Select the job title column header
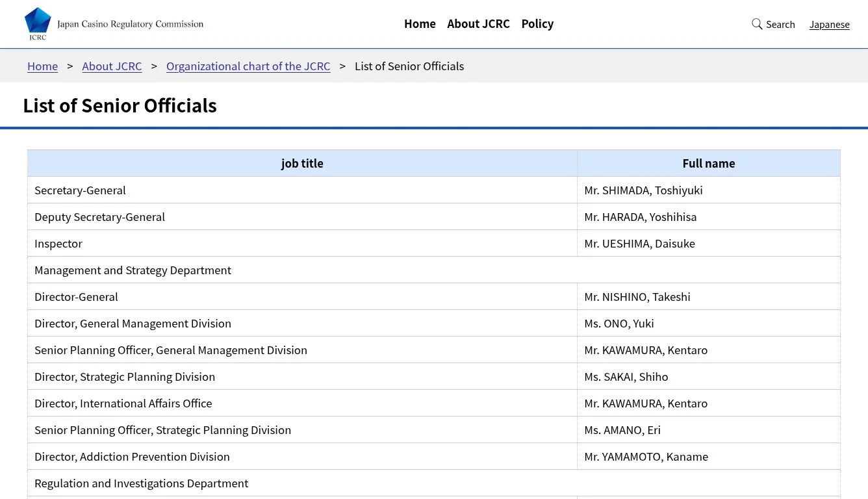The image size is (868, 499). [302, 163]
